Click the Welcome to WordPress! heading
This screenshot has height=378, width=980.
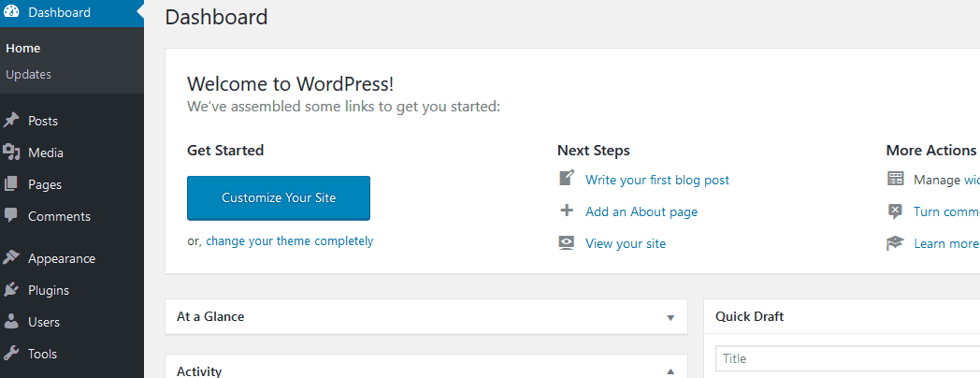tap(291, 84)
